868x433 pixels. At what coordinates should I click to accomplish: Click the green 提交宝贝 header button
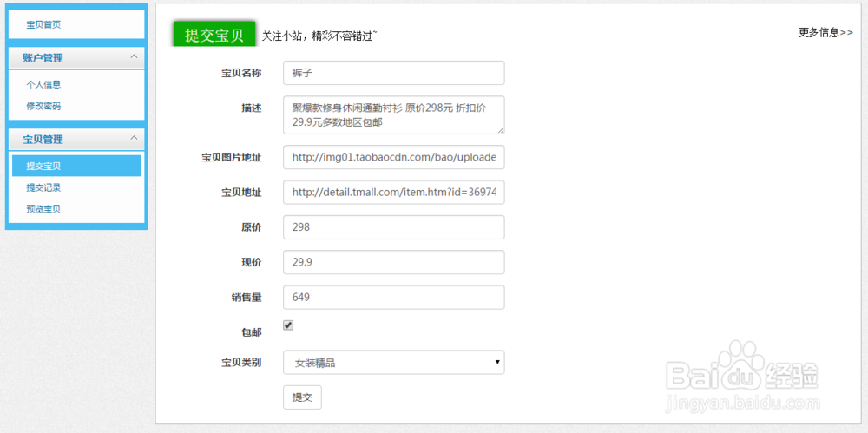(214, 35)
